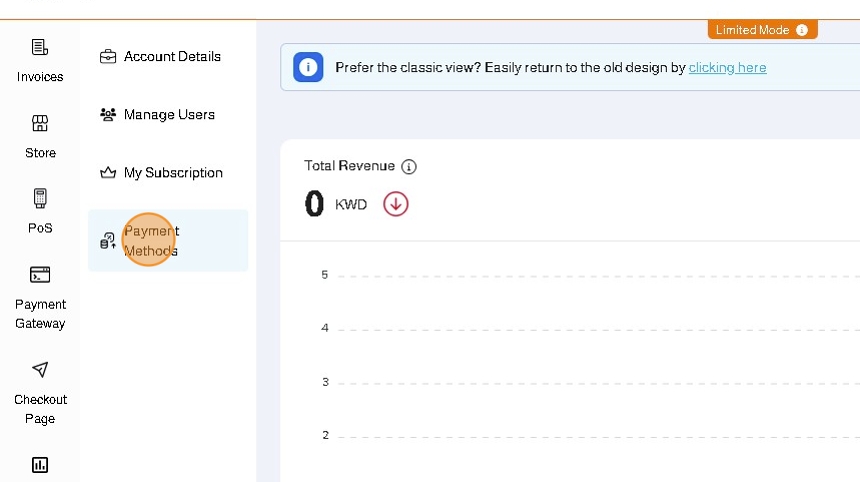Go to My Subscription menu entry

tap(173, 173)
